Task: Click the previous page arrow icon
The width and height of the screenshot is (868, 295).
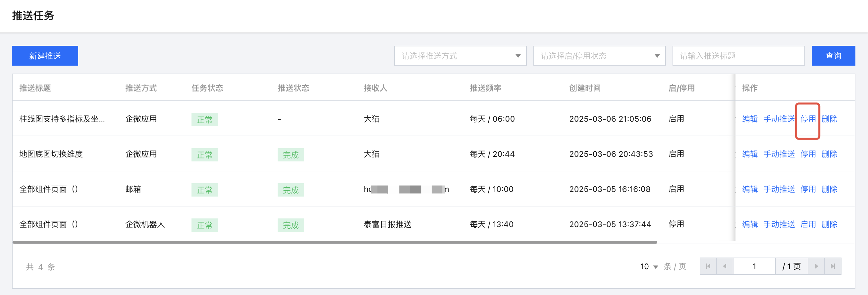Action: [725, 266]
